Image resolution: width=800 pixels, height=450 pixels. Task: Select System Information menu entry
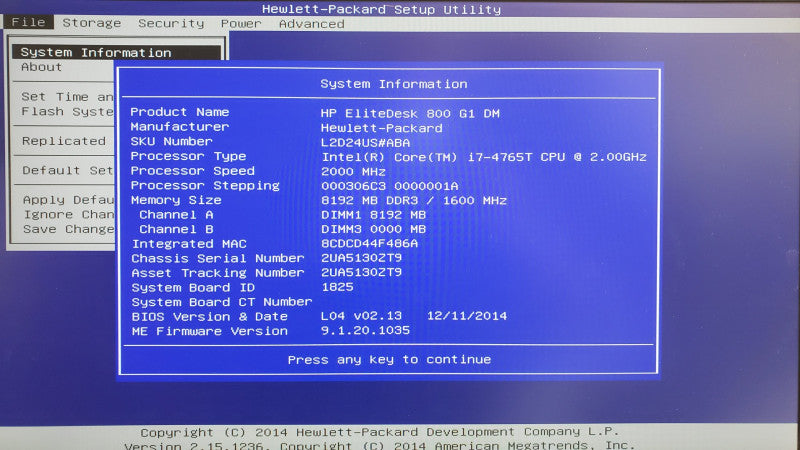tap(117, 52)
